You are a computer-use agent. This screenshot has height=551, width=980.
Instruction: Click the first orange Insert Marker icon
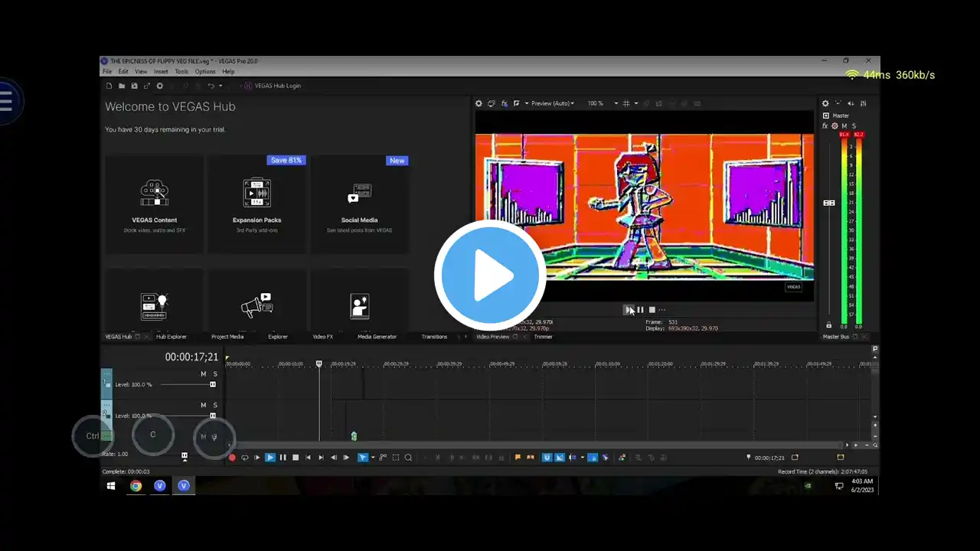(x=518, y=458)
